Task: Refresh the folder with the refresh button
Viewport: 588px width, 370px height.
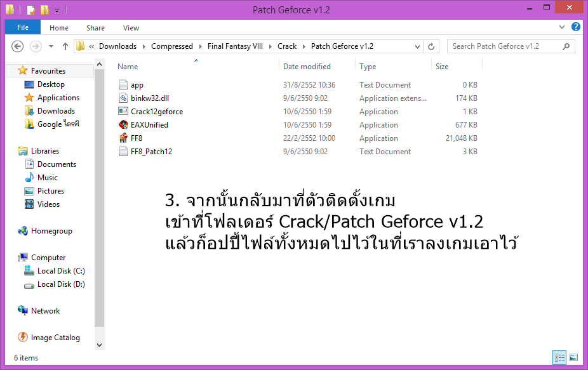Action: [431, 46]
